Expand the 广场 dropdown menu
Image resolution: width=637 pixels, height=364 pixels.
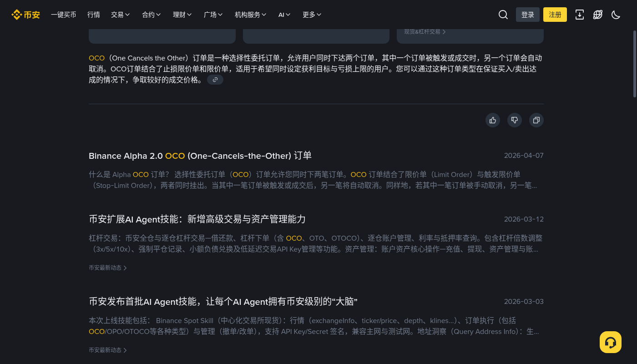pos(213,15)
